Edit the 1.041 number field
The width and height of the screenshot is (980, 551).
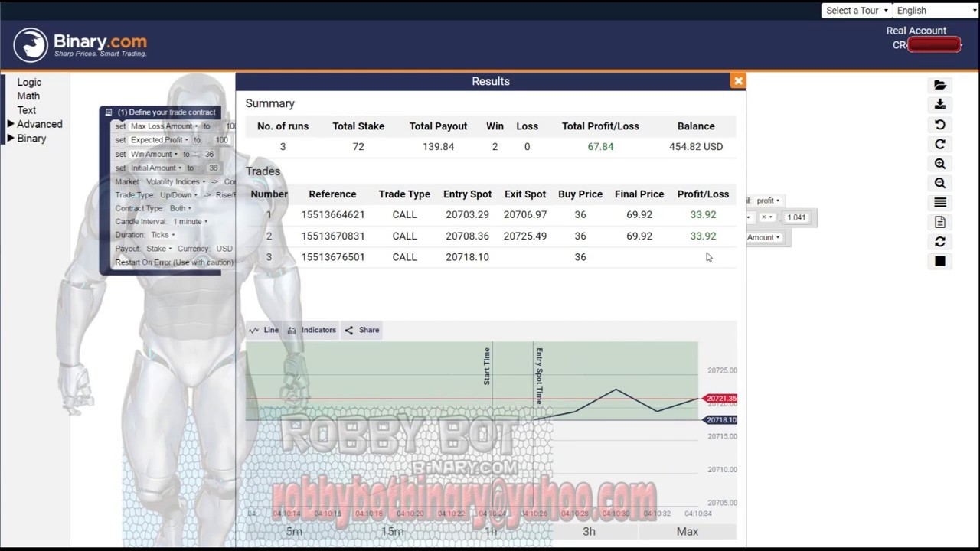(796, 217)
